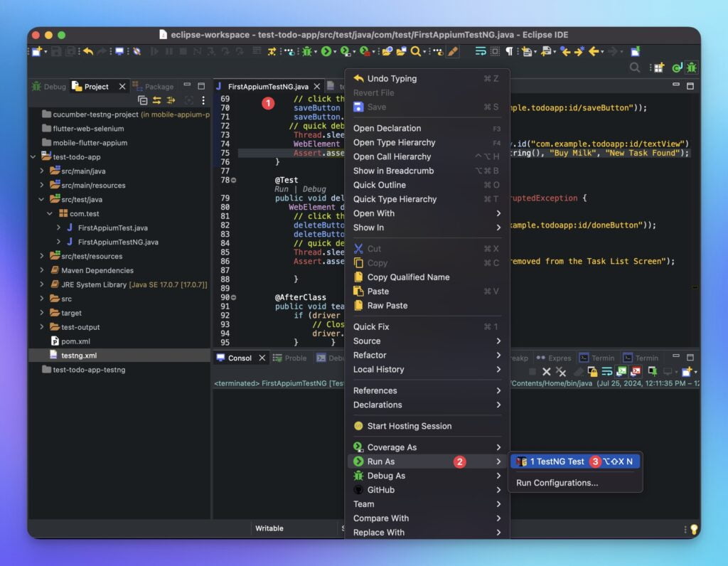Click the Coverage run toolbar icon
The width and height of the screenshot is (728, 566).
345,51
